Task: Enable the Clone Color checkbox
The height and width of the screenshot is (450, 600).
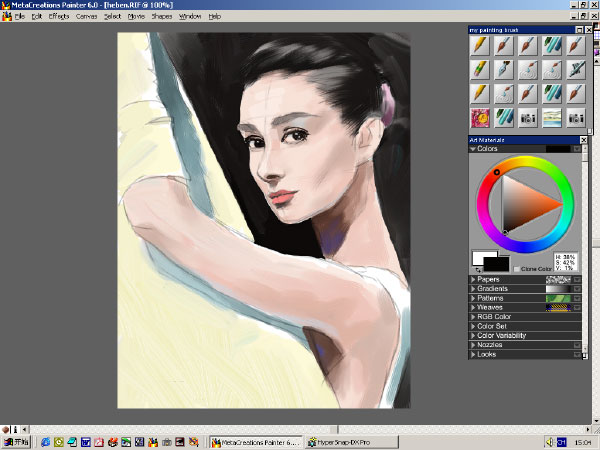Action: tap(517, 269)
